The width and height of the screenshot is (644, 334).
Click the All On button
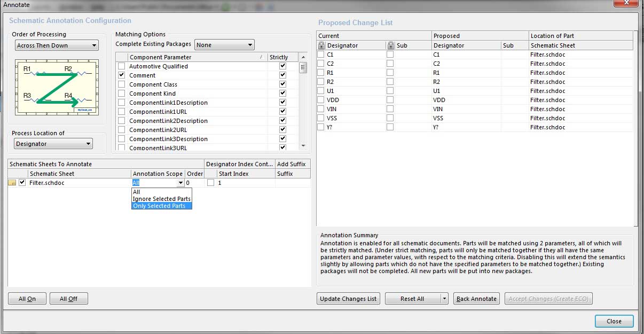point(27,299)
